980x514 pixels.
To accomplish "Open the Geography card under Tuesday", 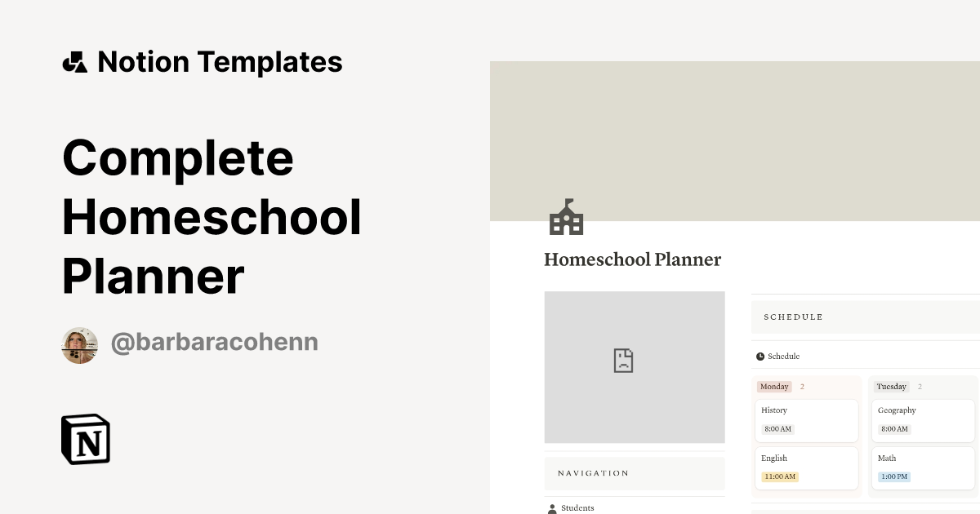I will coord(923,419).
